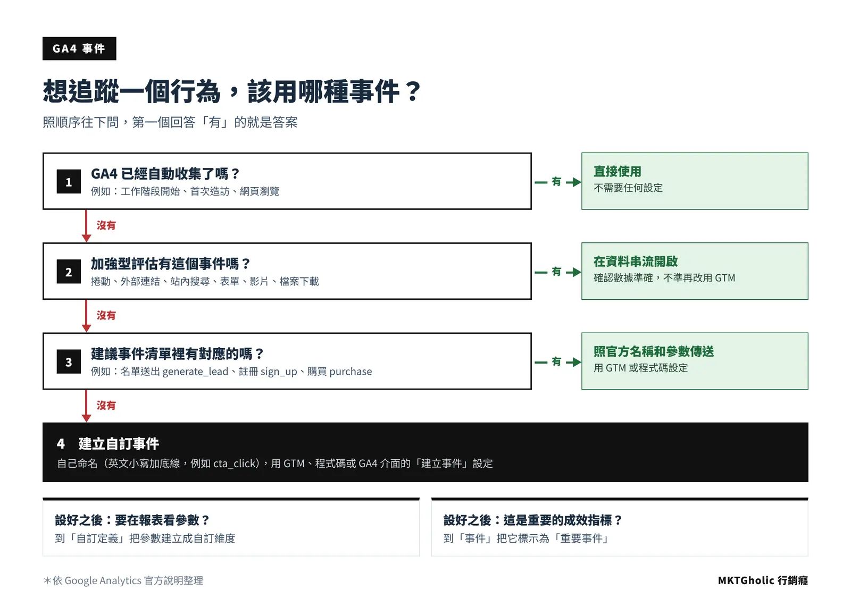851x616 pixels.
Task: Click '到「自訂定義」把參數建立成自訂維度' text
Action: (145, 538)
